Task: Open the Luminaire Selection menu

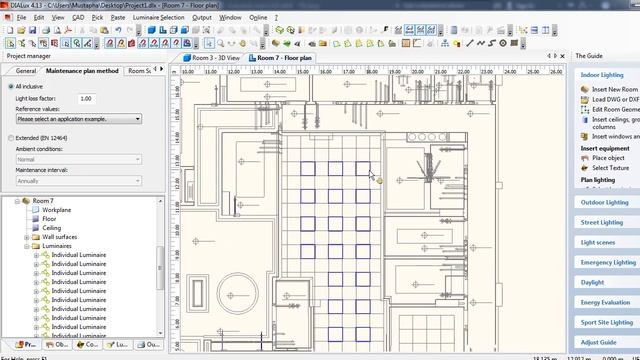Action: 158,18
